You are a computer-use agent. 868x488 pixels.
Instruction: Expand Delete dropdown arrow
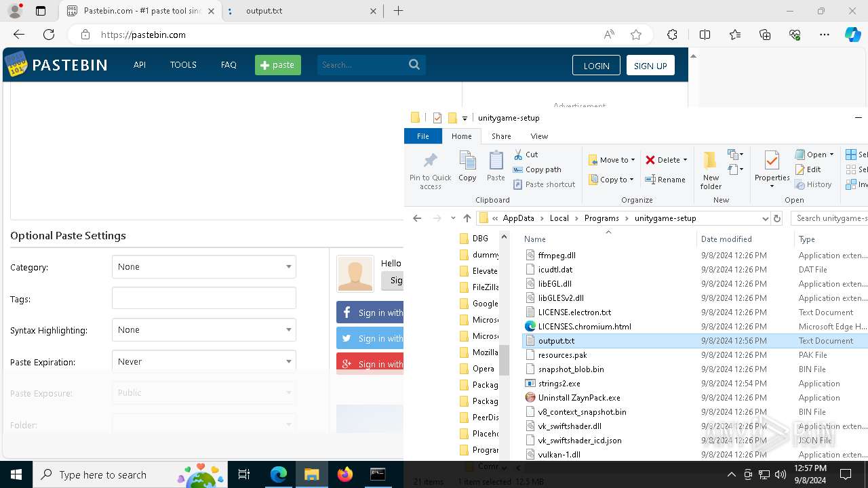pos(685,160)
